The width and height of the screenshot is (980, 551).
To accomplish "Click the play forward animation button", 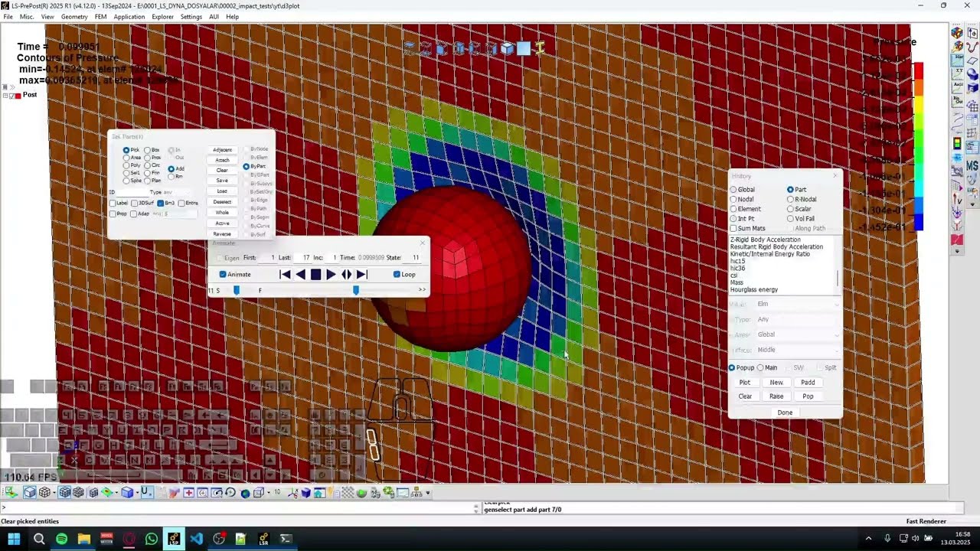I will pos(331,275).
